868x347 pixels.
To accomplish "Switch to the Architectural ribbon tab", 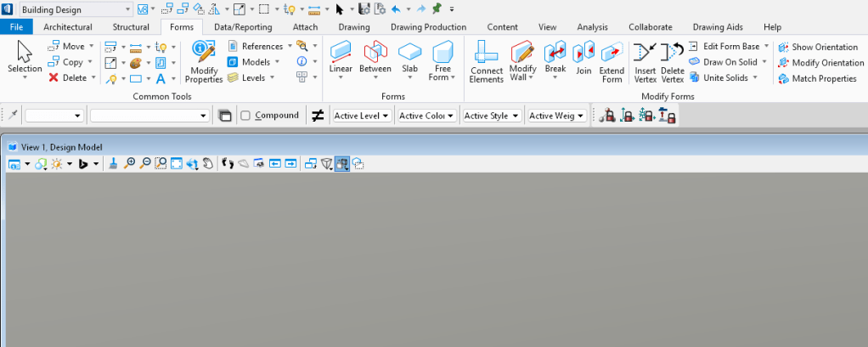I will (x=68, y=27).
